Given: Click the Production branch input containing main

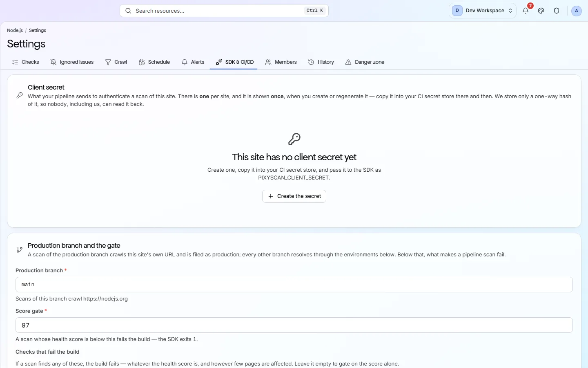Looking at the screenshot, I should (x=294, y=285).
